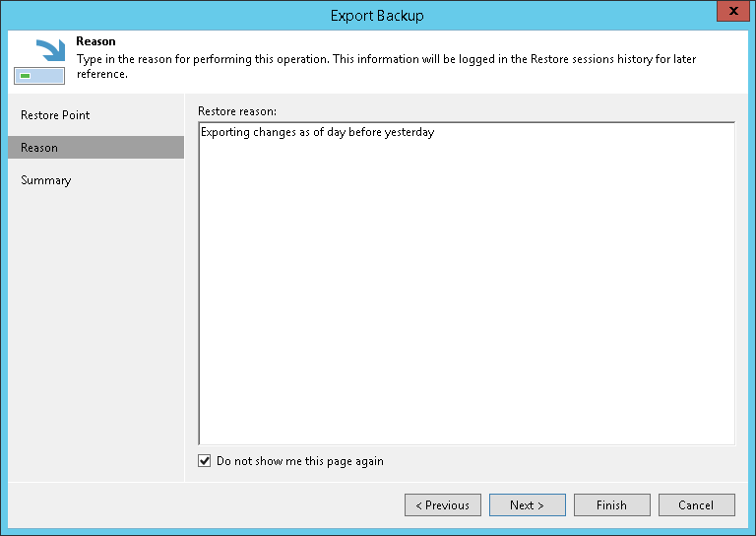This screenshot has width=756, height=536.
Task: Click the Export Backup title bar
Action: (x=377, y=16)
